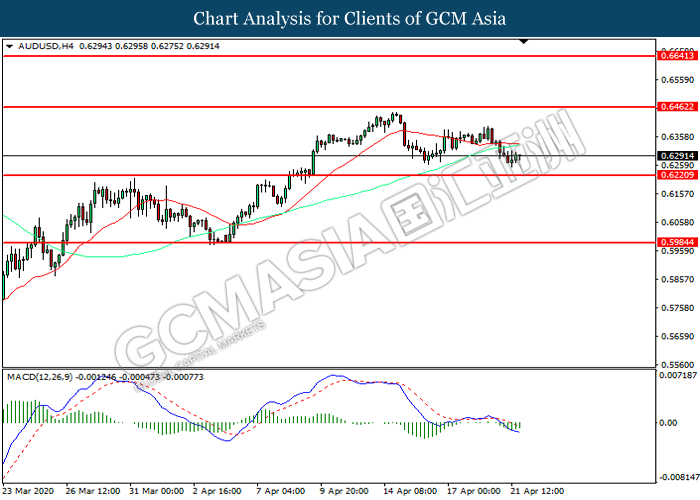The image size is (700, 500).
Task: Select the 0.59844 support level label
Action: 677,242
